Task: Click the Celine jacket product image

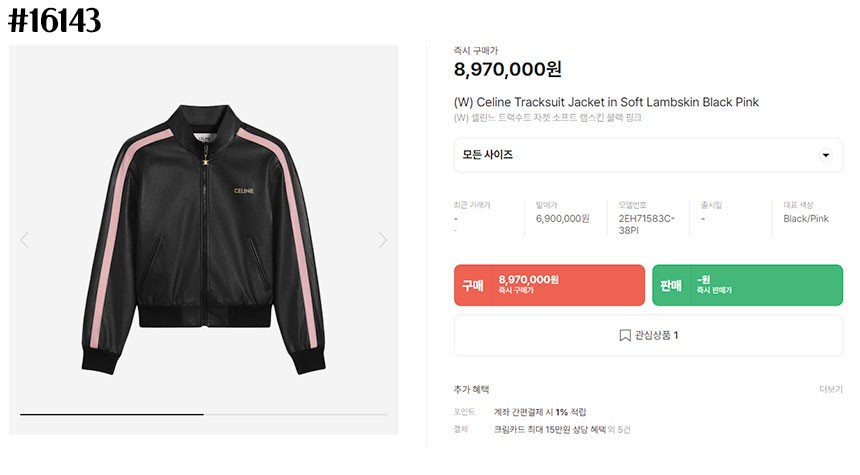Action: pos(203,240)
